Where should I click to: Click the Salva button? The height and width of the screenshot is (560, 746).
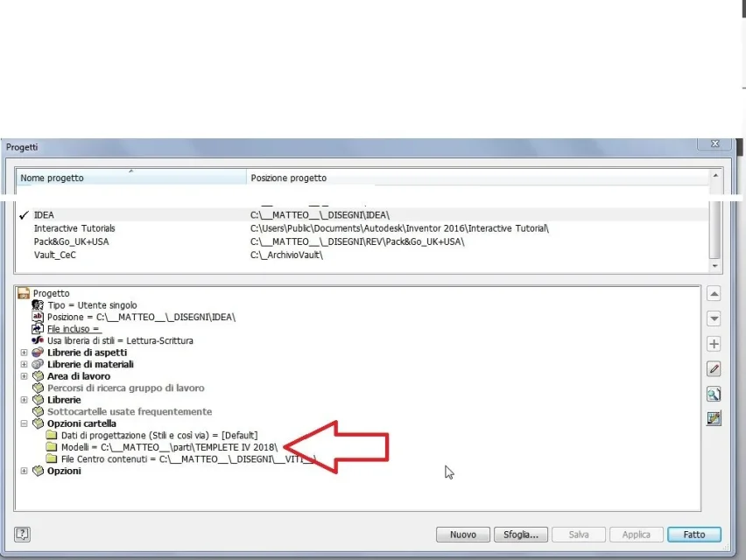click(x=579, y=535)
